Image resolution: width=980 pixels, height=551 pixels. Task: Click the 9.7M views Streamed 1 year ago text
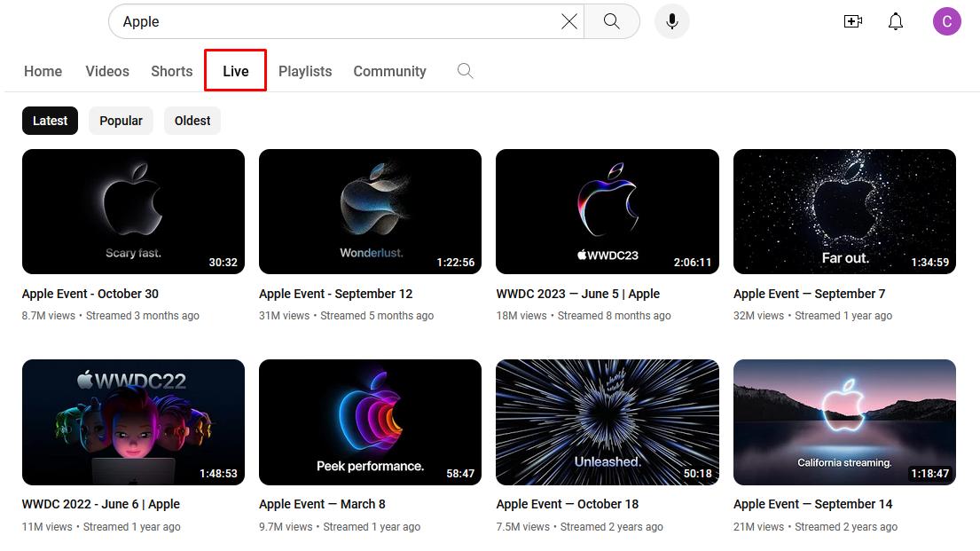(340, 527)
